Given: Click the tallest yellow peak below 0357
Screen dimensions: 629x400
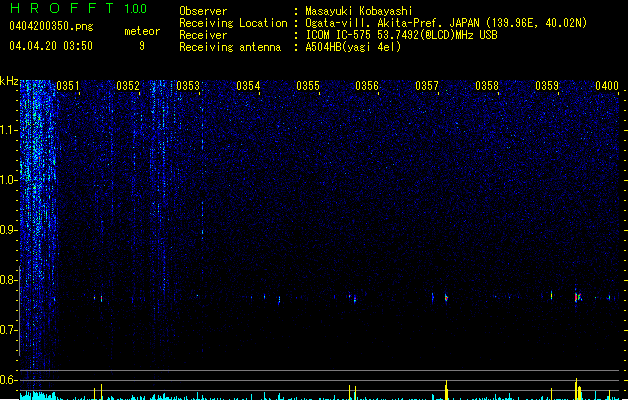Looking at the screenshot, I should (446, 390).
